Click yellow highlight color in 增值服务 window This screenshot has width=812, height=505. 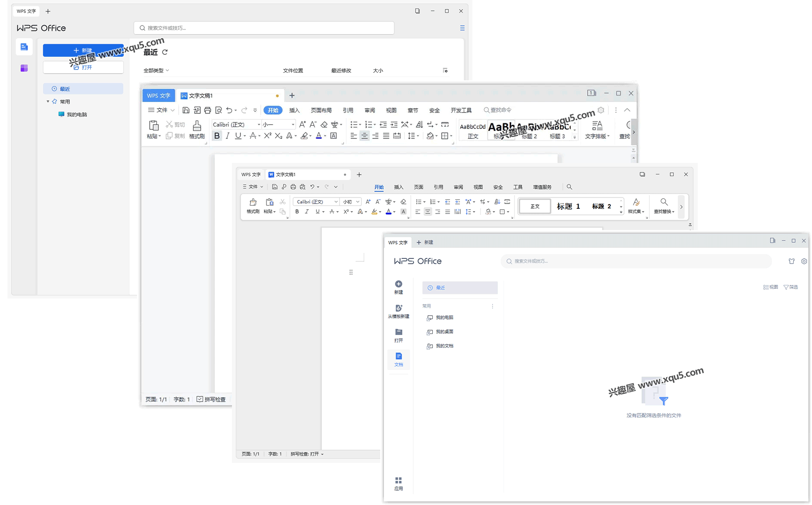374,212
